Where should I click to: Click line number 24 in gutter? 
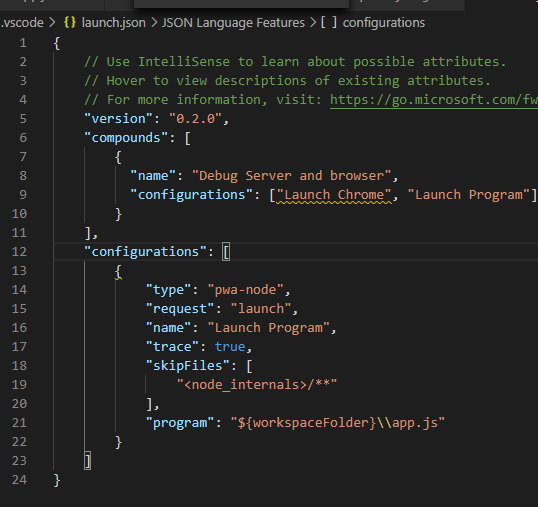pyautogui.click(x=19, y=480)
